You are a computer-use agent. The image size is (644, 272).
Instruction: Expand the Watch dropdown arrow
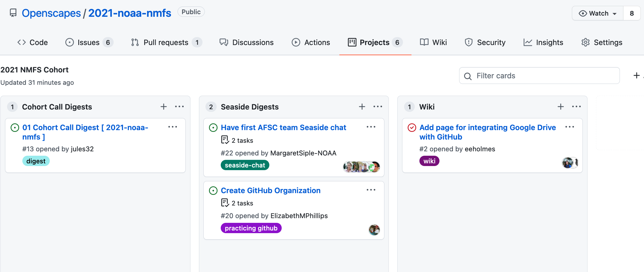click(x=615, y=13)
